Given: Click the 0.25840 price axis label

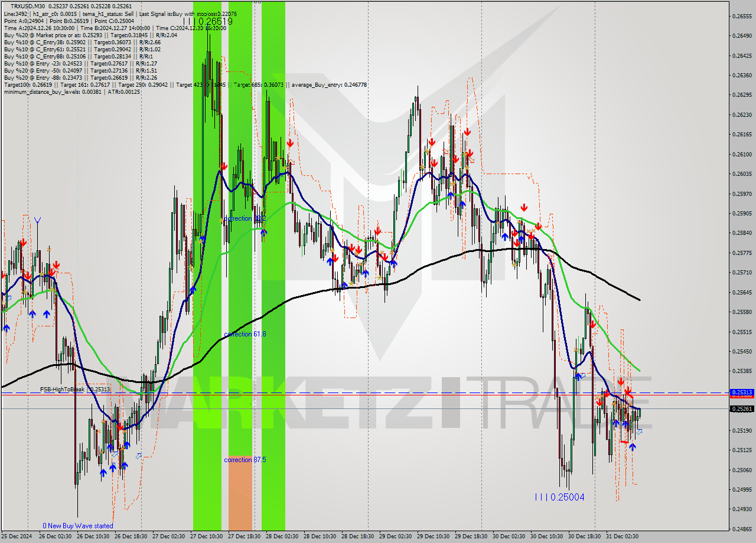Looking at the screenshot, I should pos(742,233).
